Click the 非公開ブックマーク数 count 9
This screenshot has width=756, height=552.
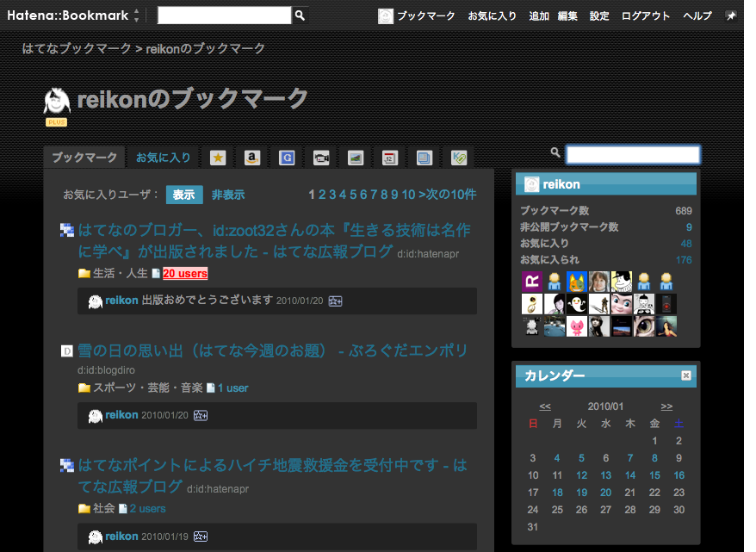coord(689,227)
